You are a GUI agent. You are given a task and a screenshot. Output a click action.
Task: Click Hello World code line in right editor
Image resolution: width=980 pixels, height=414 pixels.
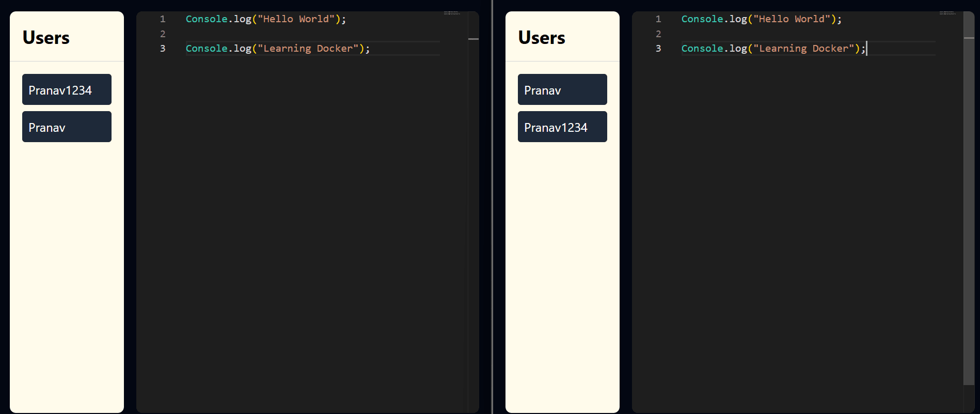(x=762, y=19)
